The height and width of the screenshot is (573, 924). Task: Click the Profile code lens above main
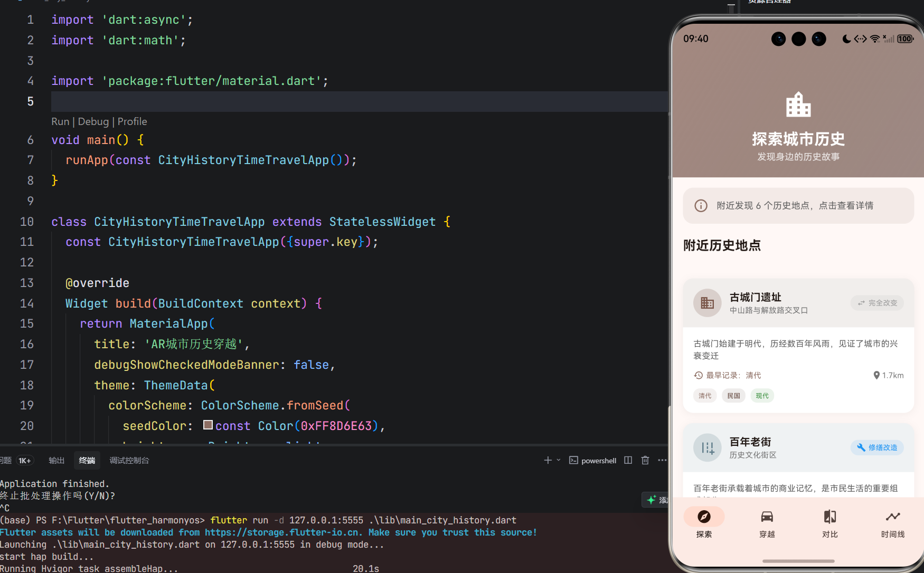(132, 121)
